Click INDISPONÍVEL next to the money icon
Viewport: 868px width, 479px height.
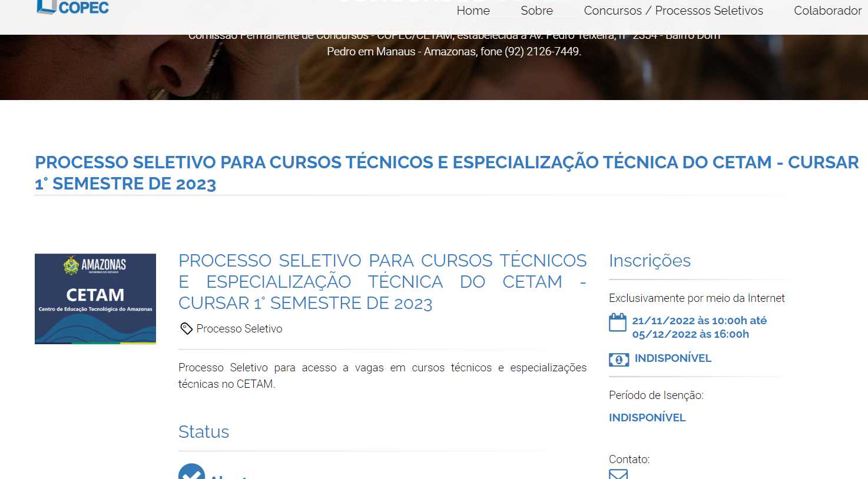(673, 358)
